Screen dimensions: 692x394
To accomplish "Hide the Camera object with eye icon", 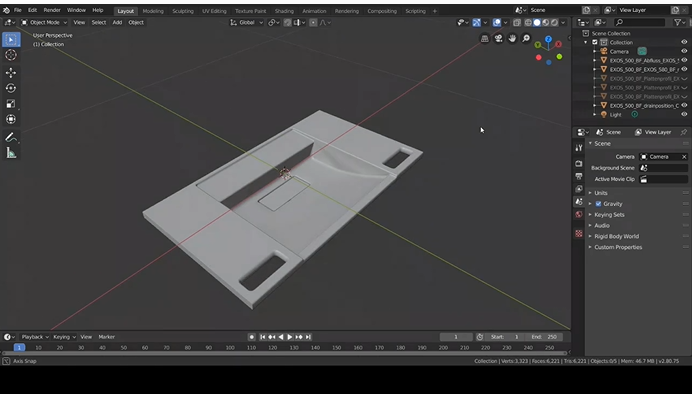I will [x=684, y=52].
